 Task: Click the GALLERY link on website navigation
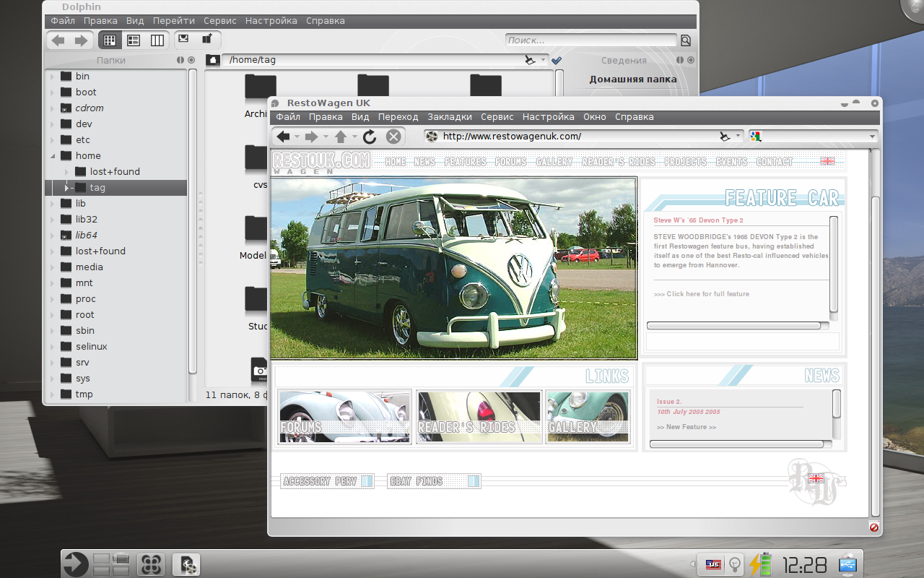[x=554, y=162]
